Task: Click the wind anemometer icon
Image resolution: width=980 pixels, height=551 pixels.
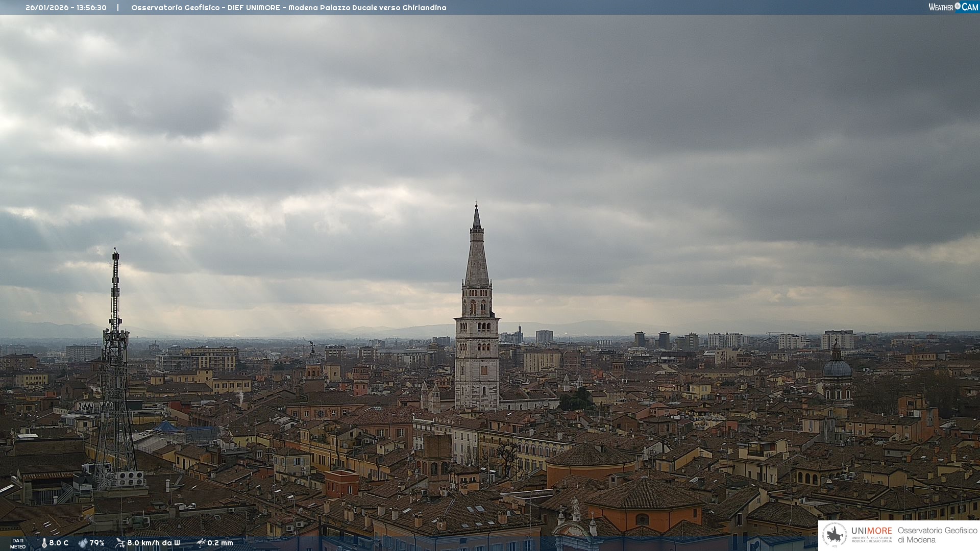Action: [120, 543]
